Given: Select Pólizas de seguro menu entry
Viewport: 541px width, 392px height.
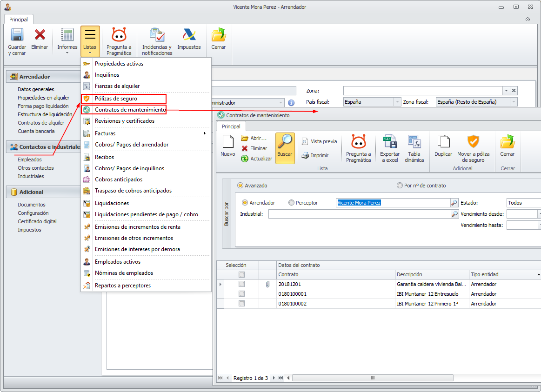Looking at the screenshot, I should (x=116, y=99).
